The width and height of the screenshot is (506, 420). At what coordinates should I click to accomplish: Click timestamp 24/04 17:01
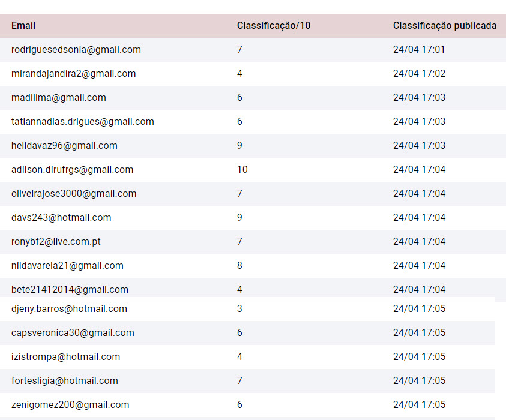point(419,49)
